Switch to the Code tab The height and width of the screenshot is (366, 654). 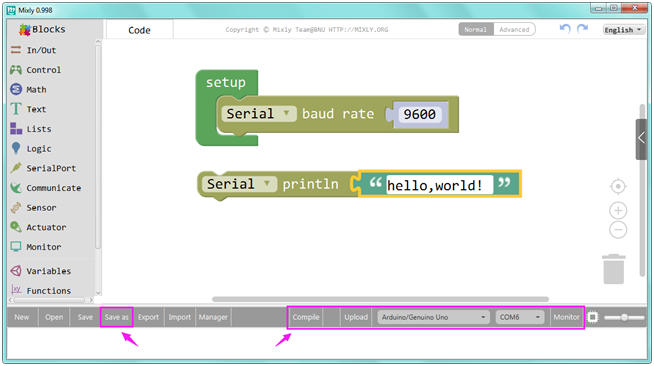pyautogui.click(x=139, y=30)
